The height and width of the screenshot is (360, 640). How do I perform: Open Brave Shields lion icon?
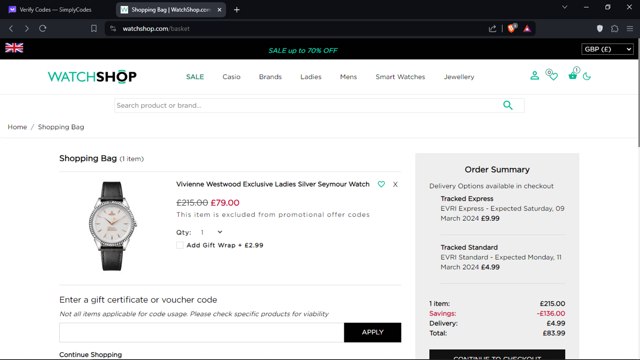tap(512, 28)
